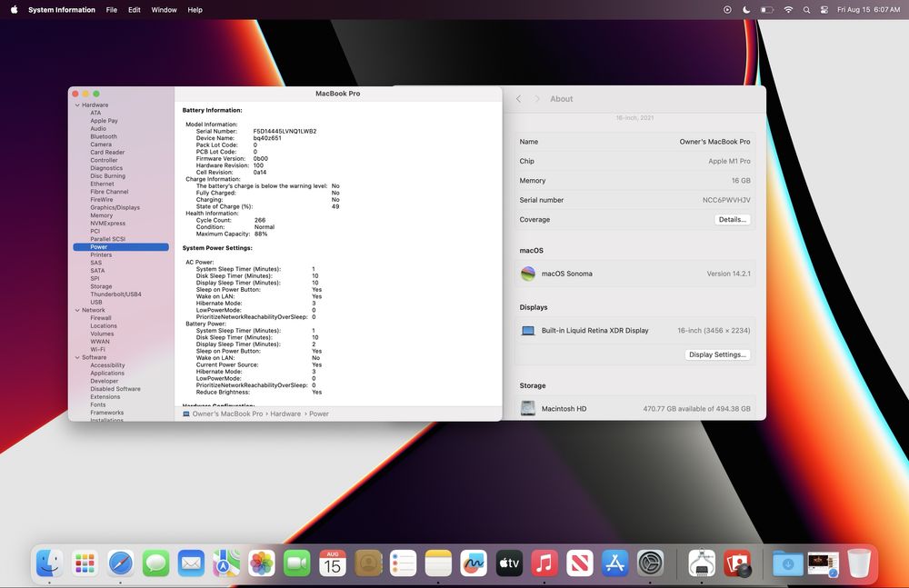Open the Apple menu

point(14,10)
